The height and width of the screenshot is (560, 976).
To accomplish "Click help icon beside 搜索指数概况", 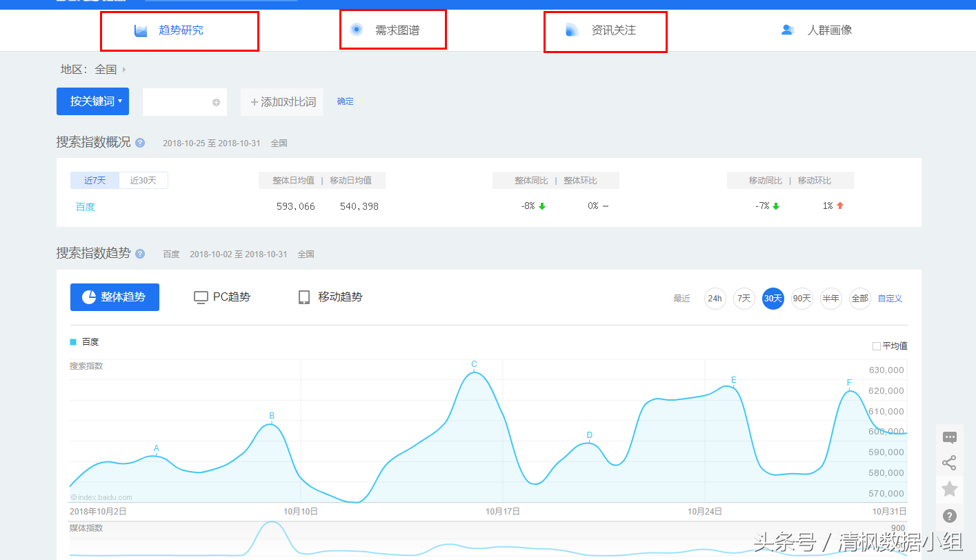I will [140, 143].
